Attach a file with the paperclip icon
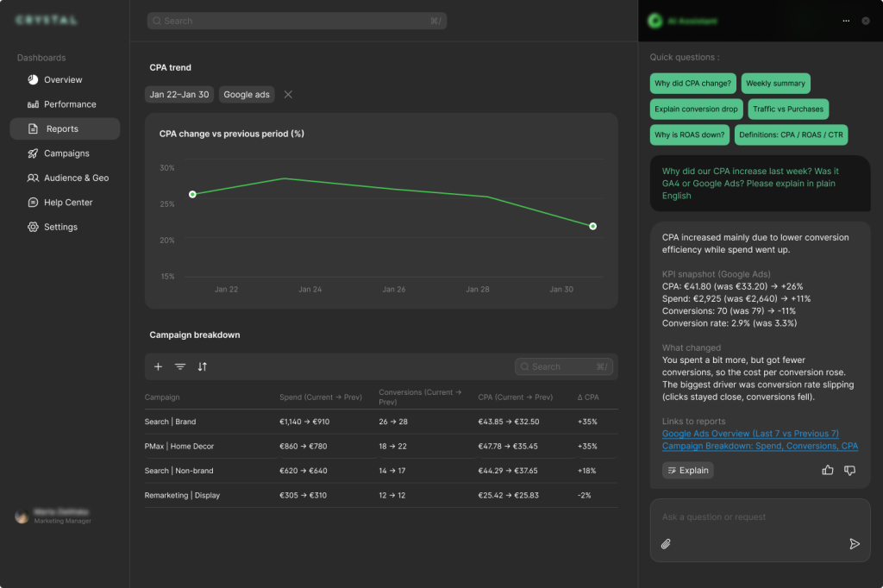The height and width of the screenshot is (588, 883). pos(665,544)
